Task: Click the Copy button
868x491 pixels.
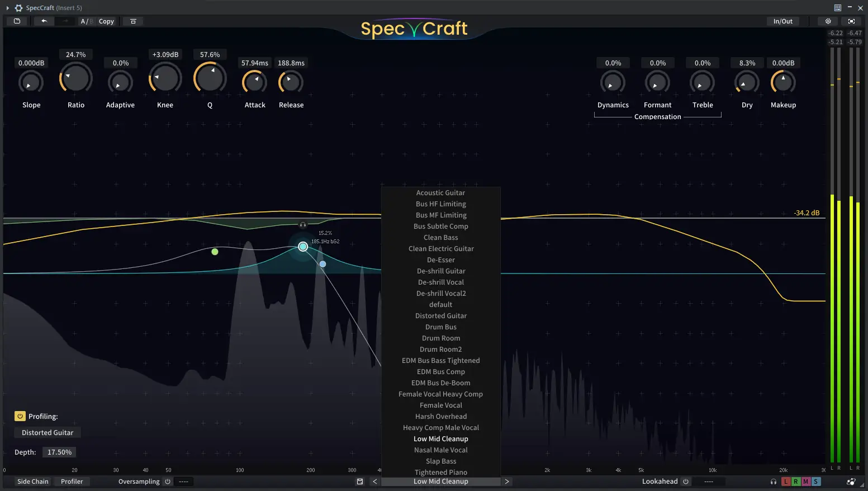Action: tap(106, 21)
